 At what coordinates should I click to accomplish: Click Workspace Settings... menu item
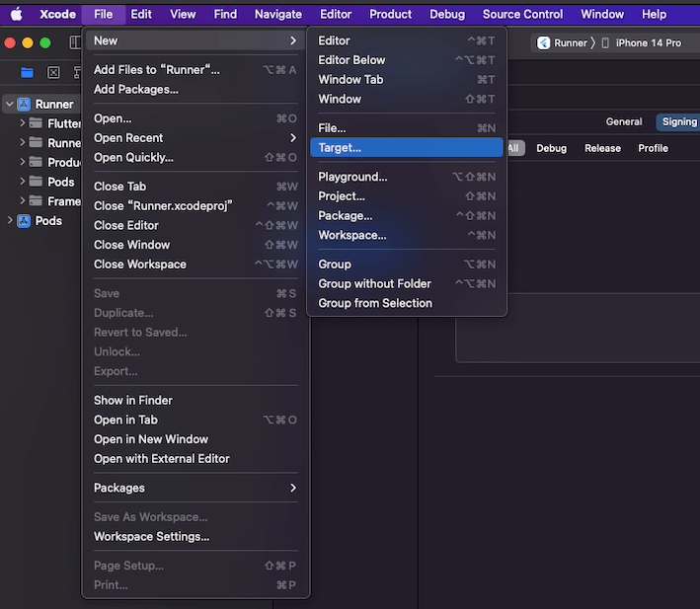tap(195, 536)
